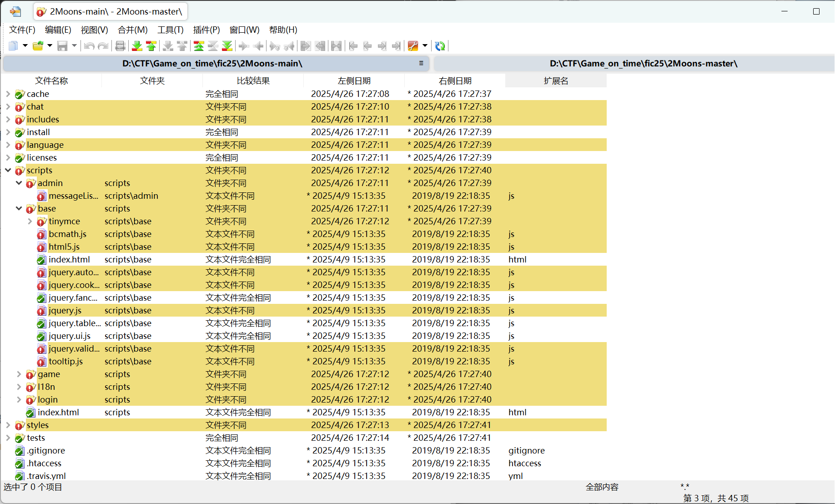835x504 pixels.
Task: Expand the cache folder
Action: pos(8,94)
